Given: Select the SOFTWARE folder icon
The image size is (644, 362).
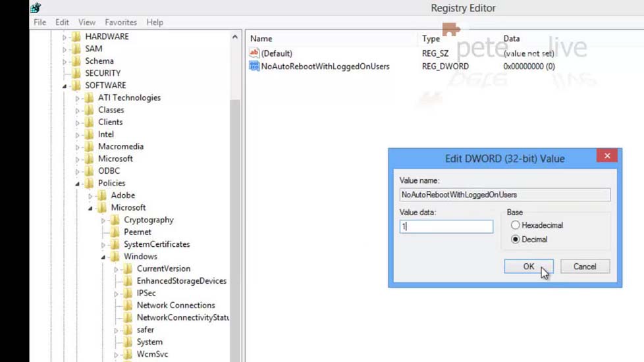Looking at the screenshot, I should (76, 86).
